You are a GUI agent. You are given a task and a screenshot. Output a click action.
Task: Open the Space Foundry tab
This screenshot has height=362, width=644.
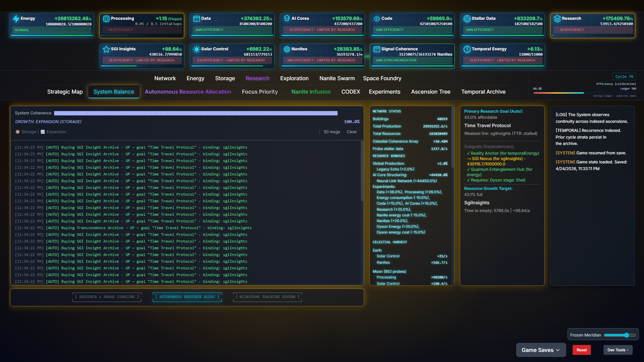pos(382,78)
